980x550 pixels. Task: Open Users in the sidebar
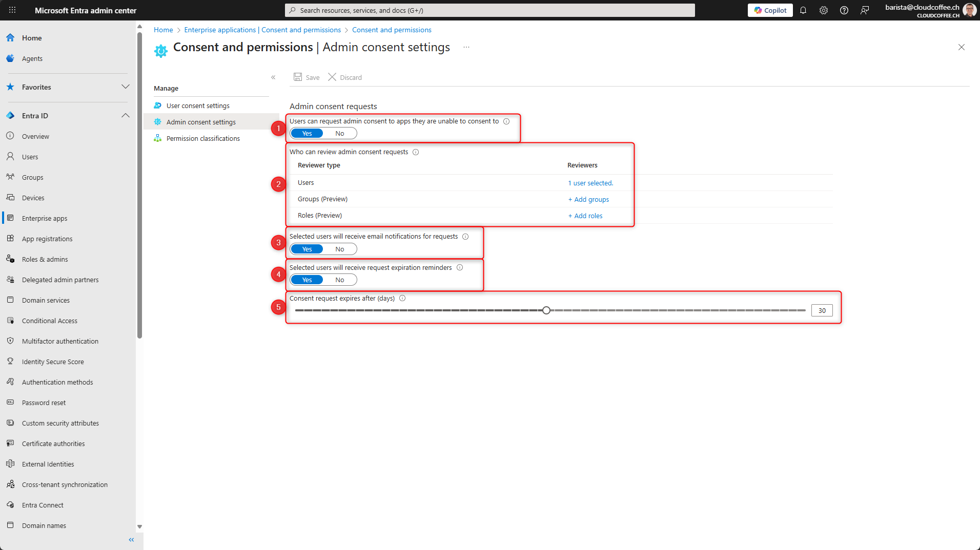point(30,157)
